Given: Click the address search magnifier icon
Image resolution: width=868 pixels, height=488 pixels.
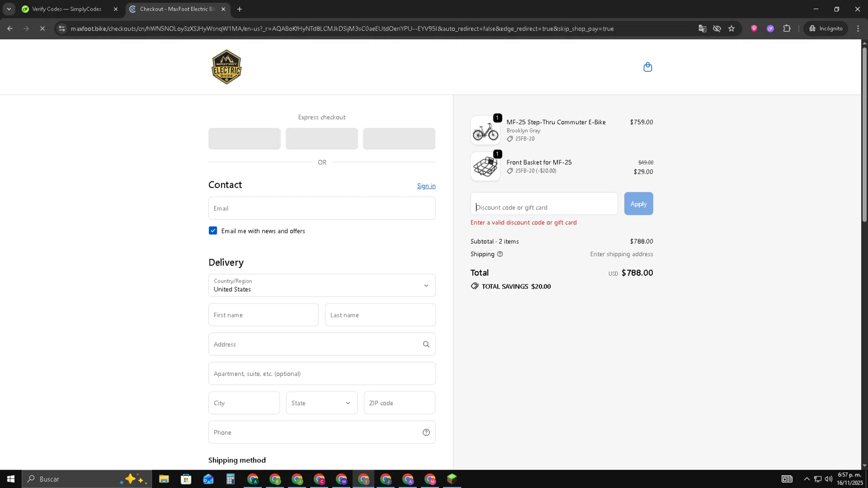Looking at the screenshot, I should pyautogui.click(x=426, y=345).
